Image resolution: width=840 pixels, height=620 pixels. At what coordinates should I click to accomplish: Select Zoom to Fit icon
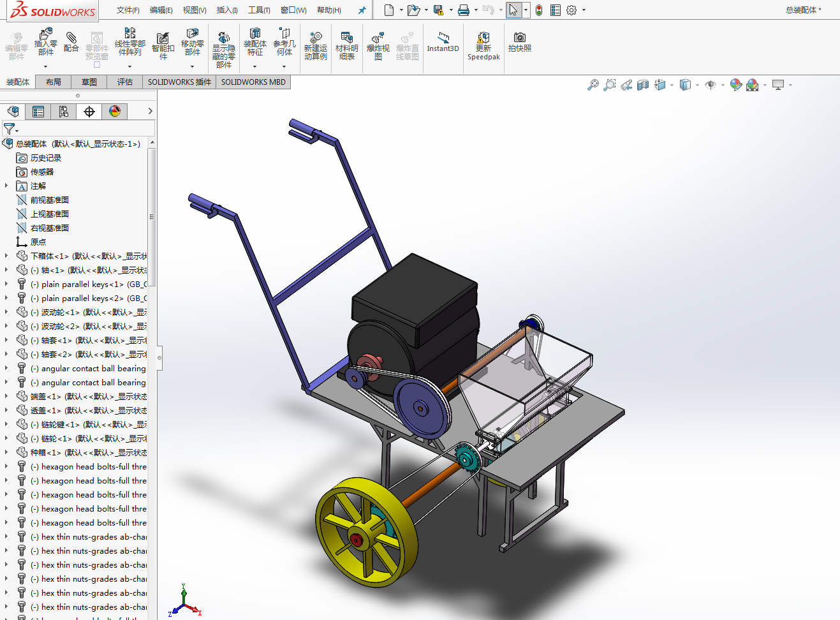(593, 85)
